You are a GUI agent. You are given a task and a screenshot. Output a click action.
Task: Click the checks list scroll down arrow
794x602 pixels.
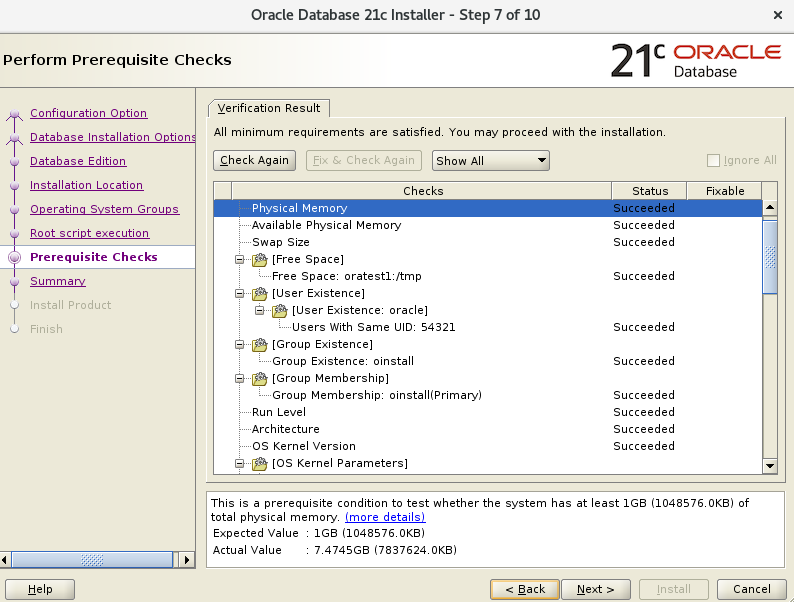coord(770,466)
